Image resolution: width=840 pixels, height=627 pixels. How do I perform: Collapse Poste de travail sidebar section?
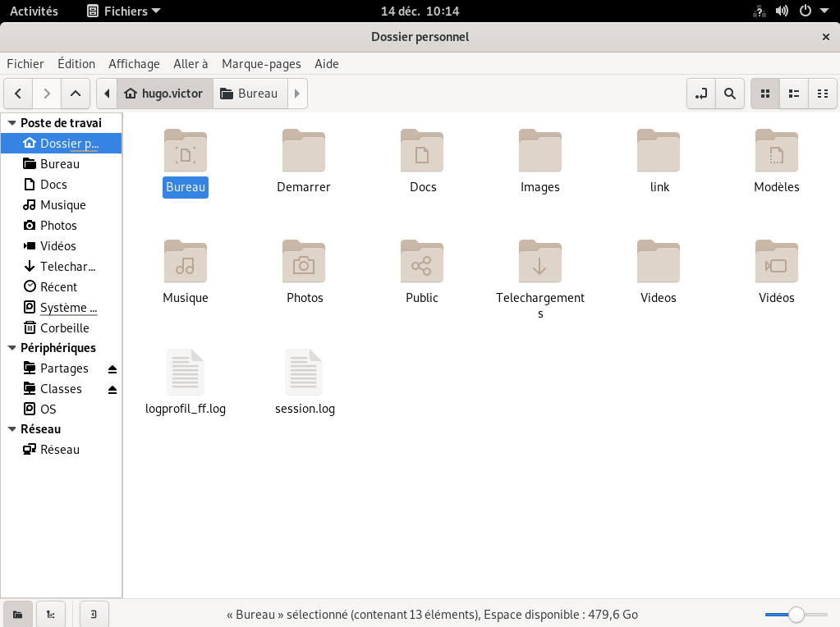pos(11,123)
